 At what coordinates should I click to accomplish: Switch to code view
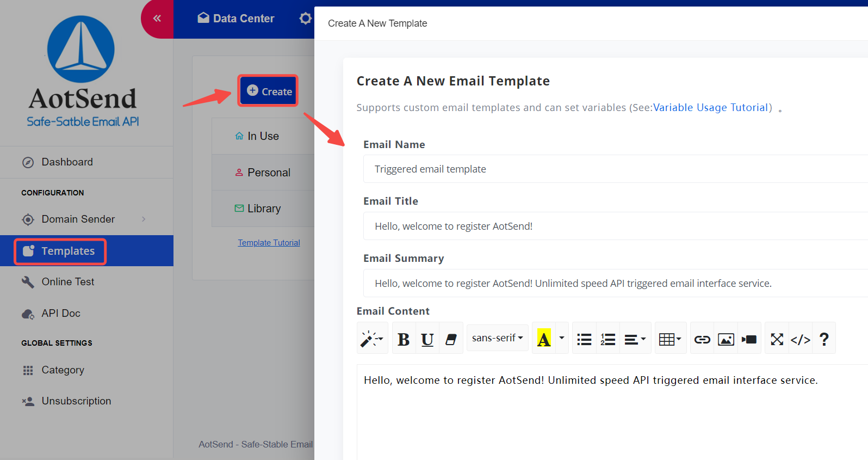coord(801,339)
